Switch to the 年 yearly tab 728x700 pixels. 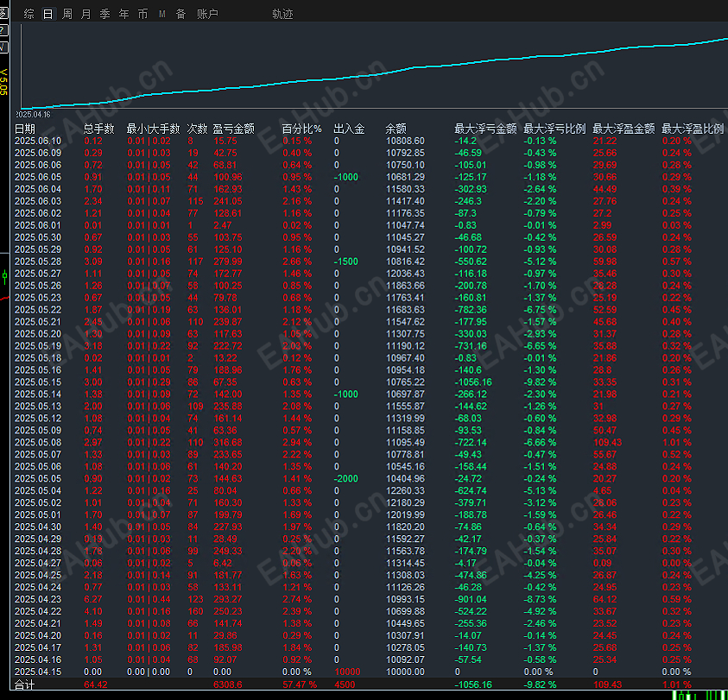click(x=124, y=14)
